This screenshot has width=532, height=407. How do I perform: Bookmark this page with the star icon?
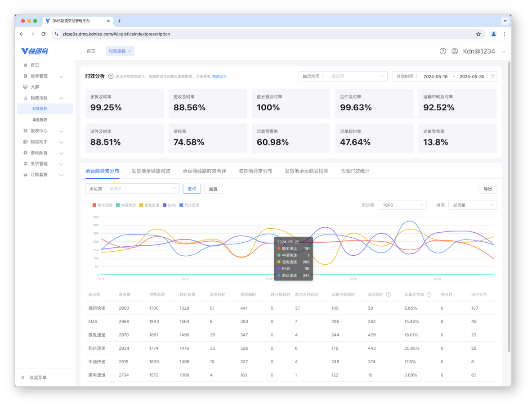(478, 34)
